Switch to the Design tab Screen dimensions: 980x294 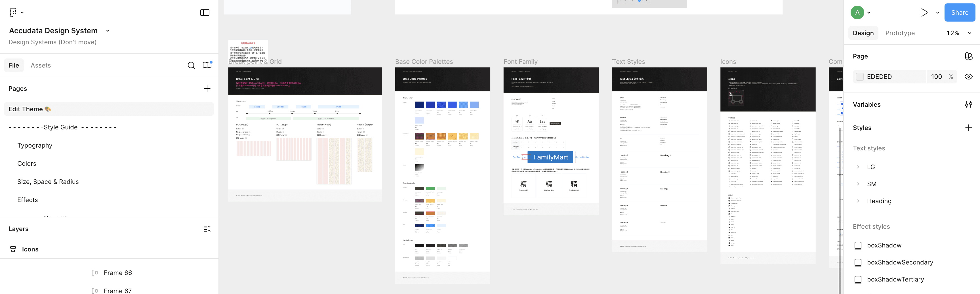pyautogui.click(x=863, y=33)
